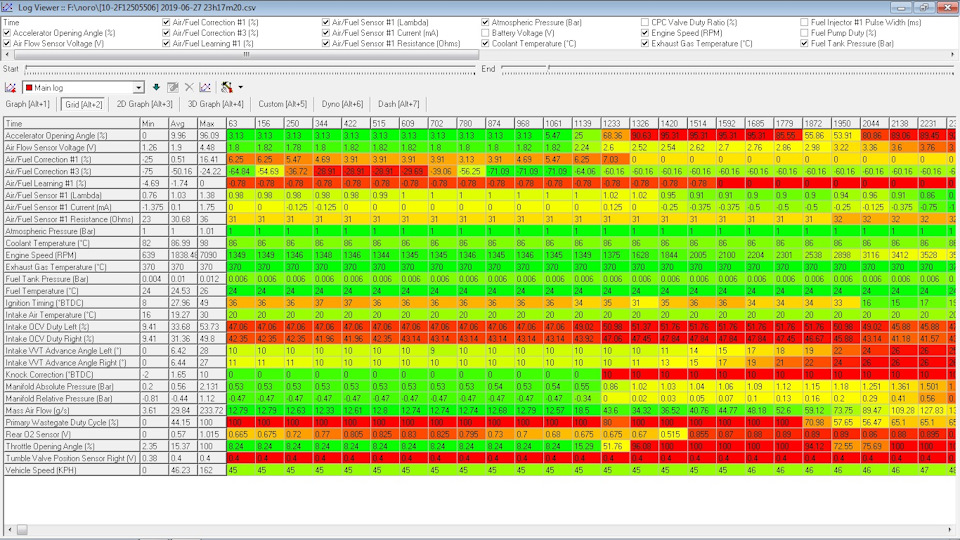Click Engine Speed max value 7090
Viewport: 960px width, 540px height.
point(212,255)
